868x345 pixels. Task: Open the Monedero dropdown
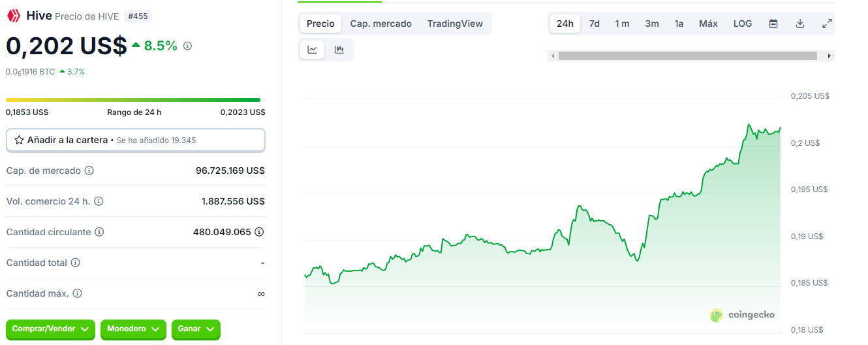point(133,329)
